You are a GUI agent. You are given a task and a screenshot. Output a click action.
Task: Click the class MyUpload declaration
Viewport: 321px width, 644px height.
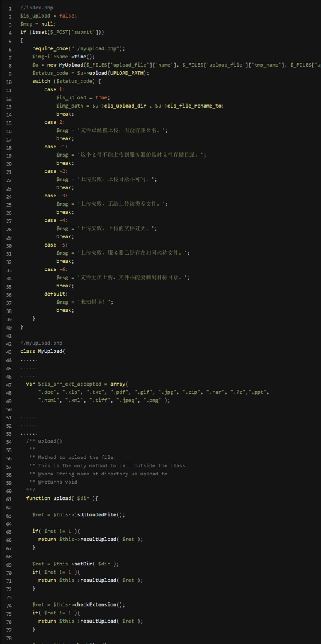pos(43,351)
